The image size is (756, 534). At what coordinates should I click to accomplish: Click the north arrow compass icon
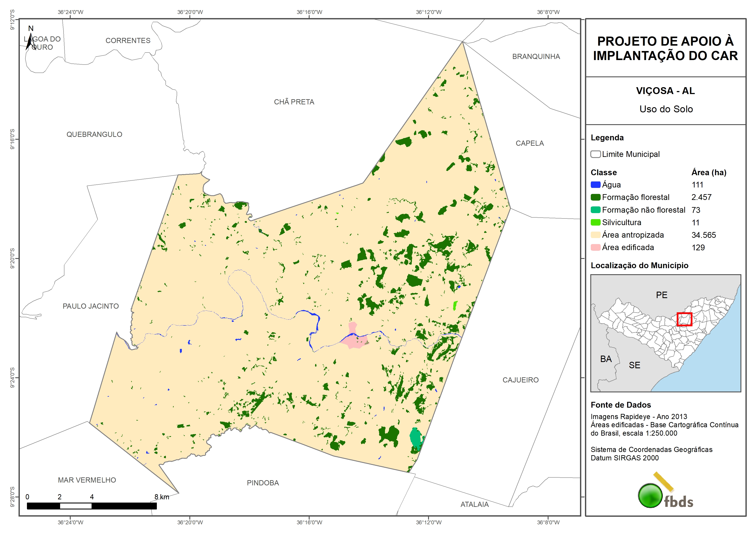pyautogui.click(x=30, y=42)
